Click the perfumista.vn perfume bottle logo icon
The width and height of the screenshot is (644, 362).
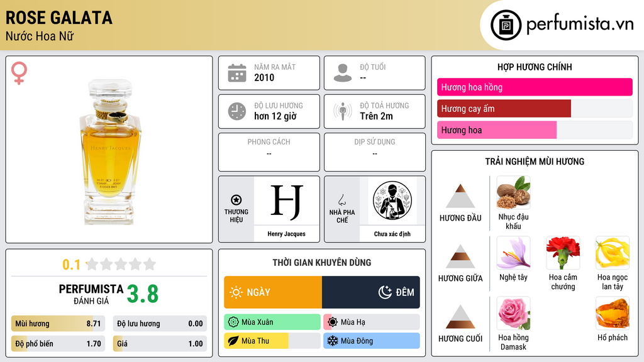click(506, 25)
